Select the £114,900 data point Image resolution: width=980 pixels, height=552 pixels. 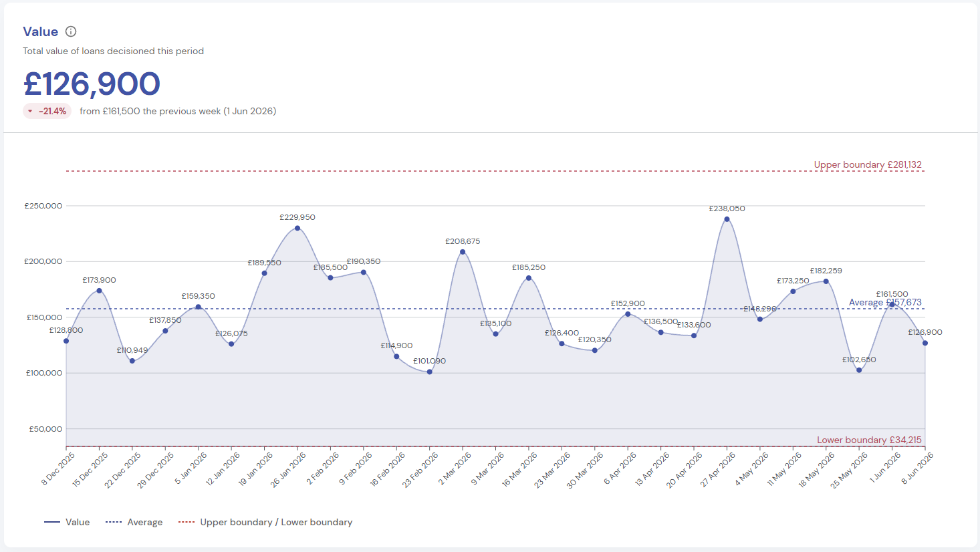tap(396, 356)
